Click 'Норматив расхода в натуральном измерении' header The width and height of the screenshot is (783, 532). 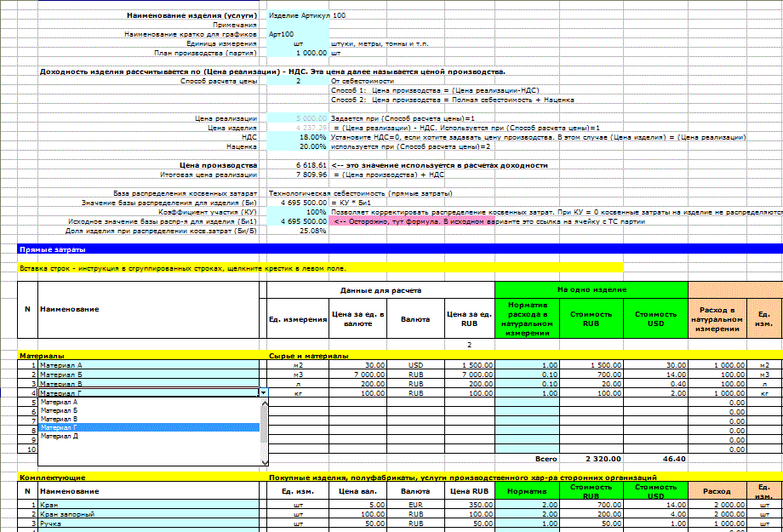528,318
